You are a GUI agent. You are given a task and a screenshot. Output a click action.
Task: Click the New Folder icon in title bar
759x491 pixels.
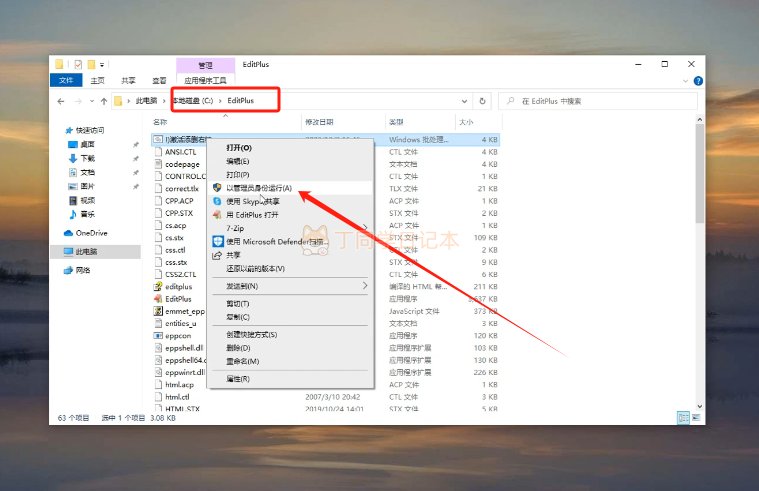coord(91,64)
